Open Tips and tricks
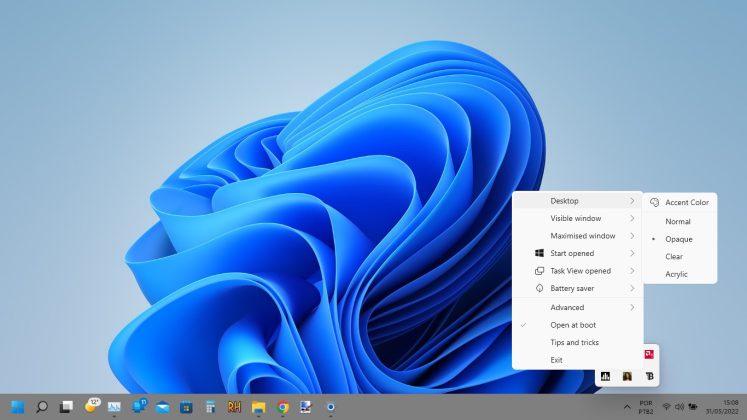 point(577,343)
